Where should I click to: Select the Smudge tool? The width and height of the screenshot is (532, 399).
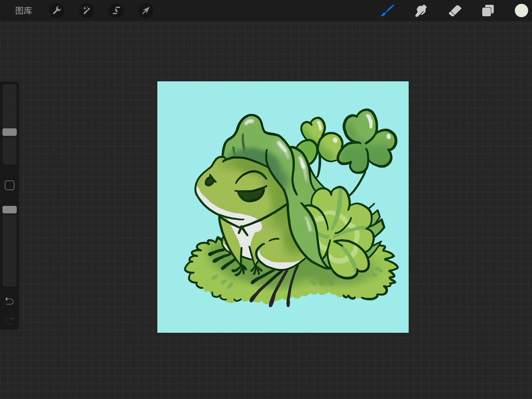421,11
